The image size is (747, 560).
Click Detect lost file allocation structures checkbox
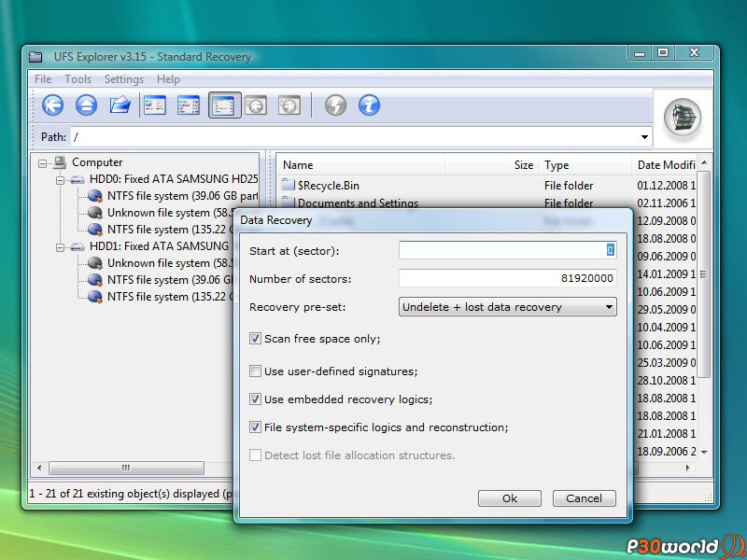[x=255, y=455]
